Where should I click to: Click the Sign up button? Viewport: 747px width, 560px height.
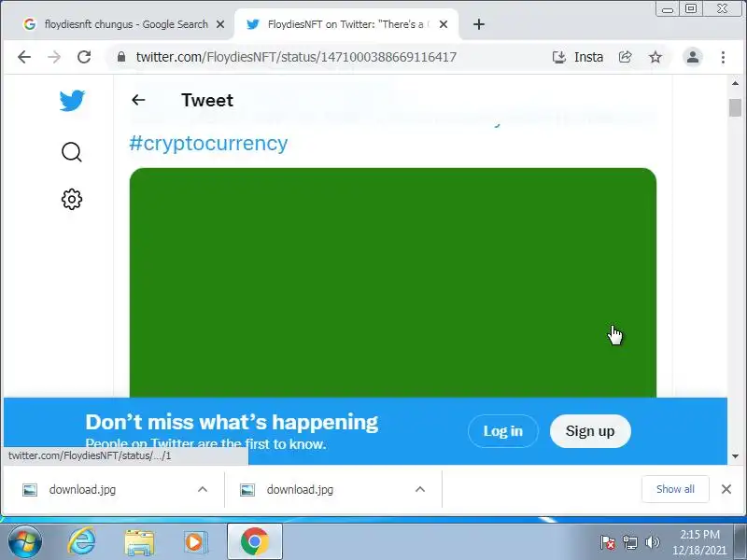[x=590, y=431]
